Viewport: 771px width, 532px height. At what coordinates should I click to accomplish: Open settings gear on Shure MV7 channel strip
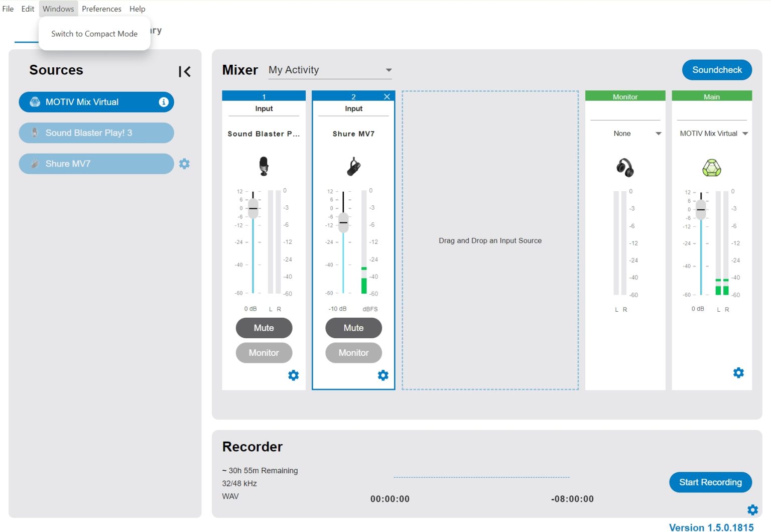(x=383, y=375)
